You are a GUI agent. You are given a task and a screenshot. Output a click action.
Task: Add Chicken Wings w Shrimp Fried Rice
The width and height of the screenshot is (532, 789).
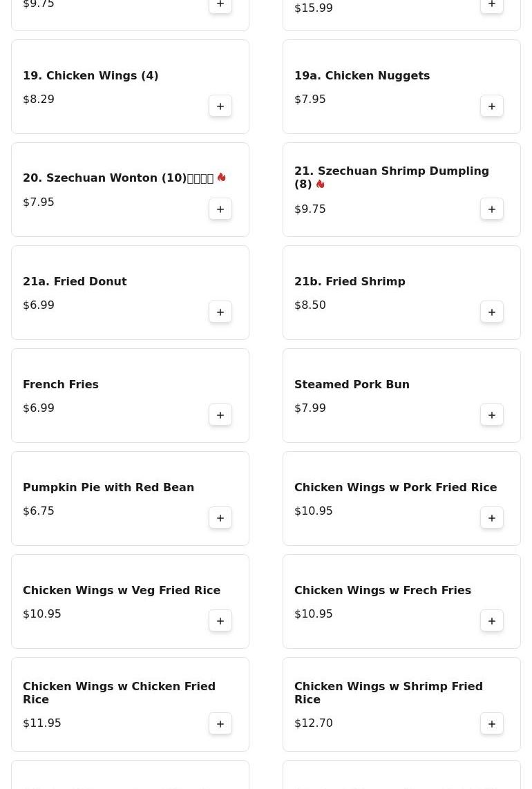click(x=492, y=724)
